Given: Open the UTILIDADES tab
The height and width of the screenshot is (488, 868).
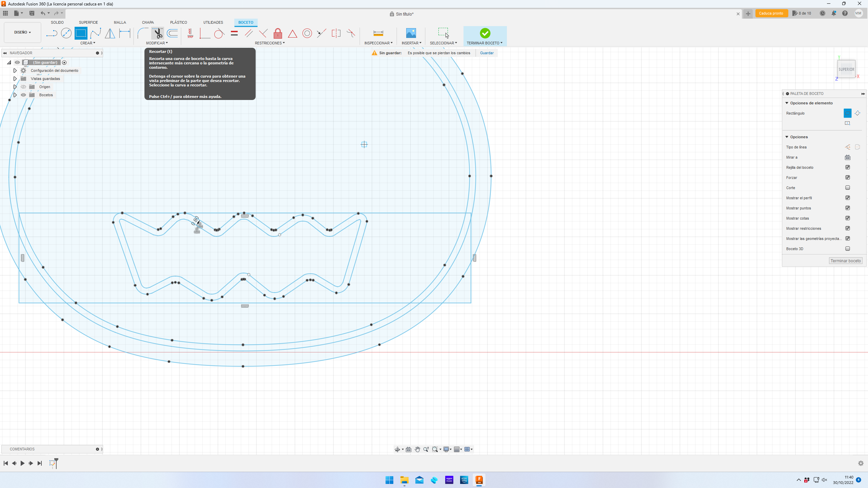Looking at the screenshot, I should (213, 22).
